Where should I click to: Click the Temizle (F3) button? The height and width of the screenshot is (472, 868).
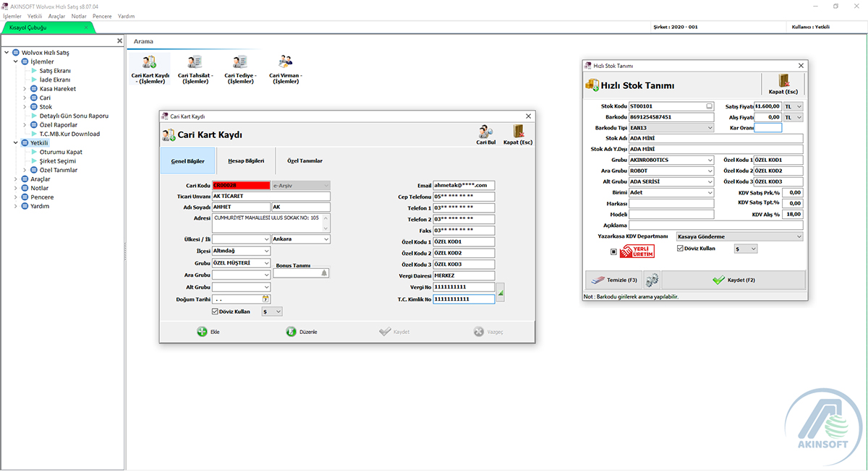click(612, 280)
